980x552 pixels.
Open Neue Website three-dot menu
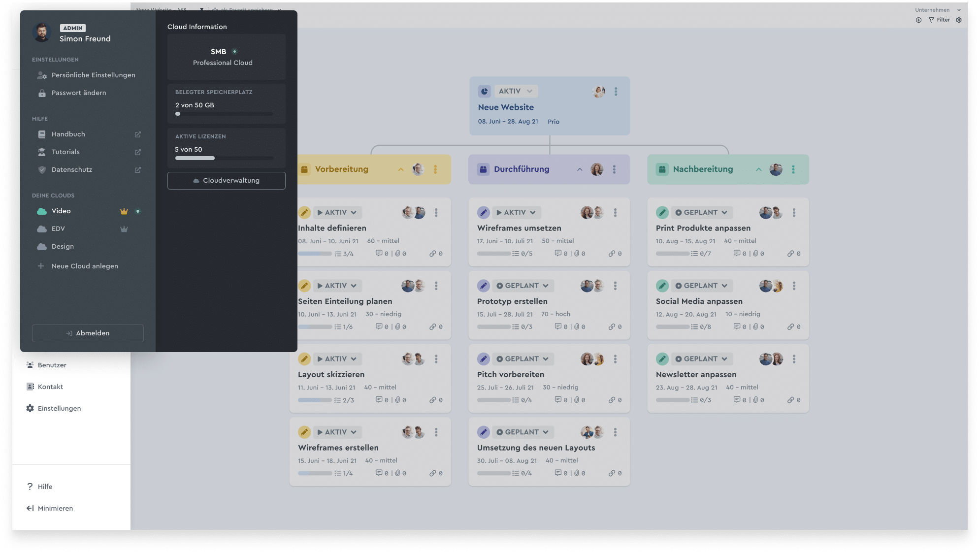point(616,91)
